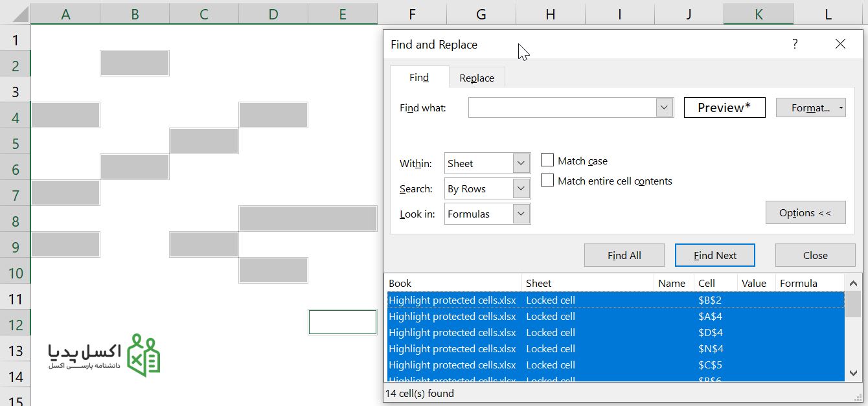868x406 pixels.
Task: Click the results list scroll down arrow
Action: pyautogui.click(x=853, y=374)
